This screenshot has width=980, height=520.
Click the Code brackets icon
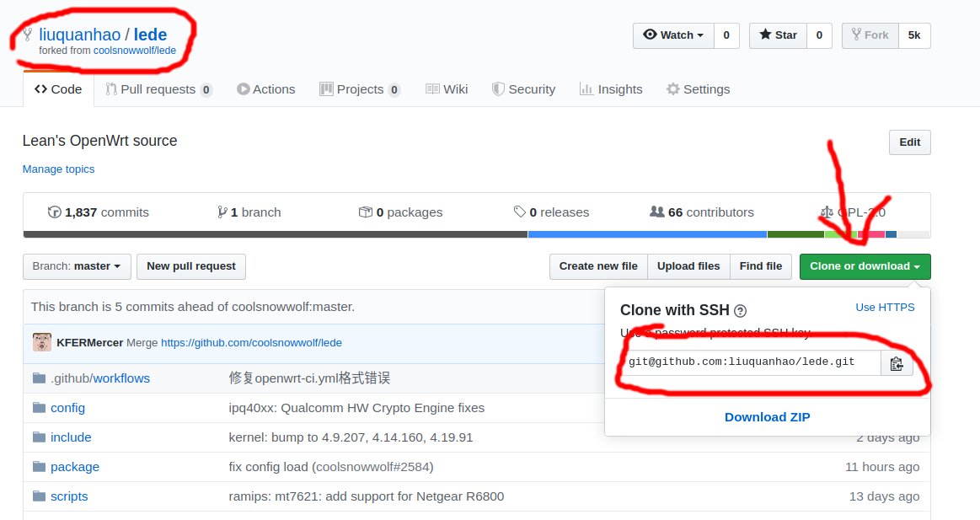click(41, 89)
